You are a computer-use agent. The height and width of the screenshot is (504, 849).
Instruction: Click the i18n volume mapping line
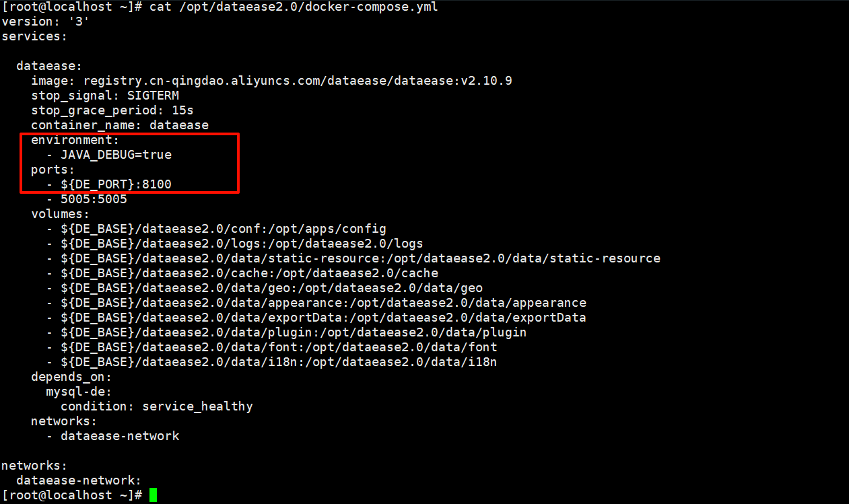point(278,362)
